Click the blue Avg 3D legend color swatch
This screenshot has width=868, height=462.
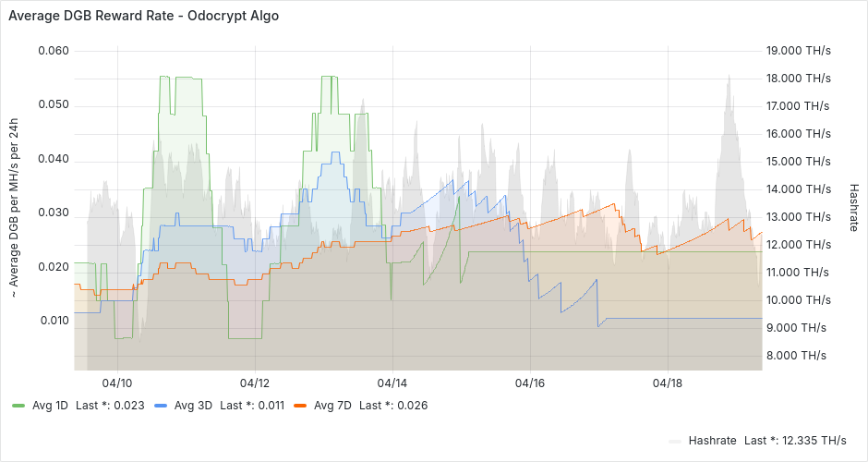tap(162, 406)
